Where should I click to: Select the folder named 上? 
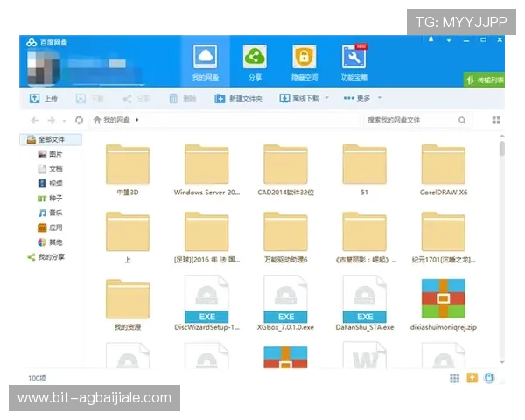point(128,237)
